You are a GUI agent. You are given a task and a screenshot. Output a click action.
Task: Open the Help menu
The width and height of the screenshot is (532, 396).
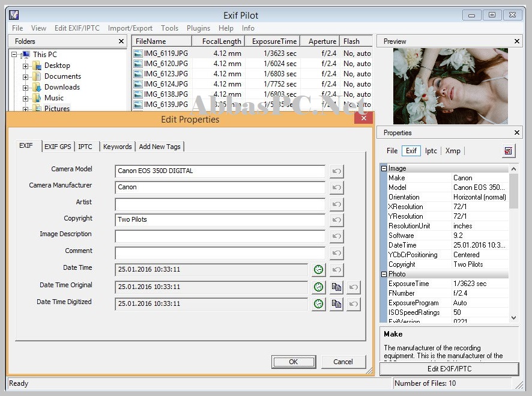(226, 28)
